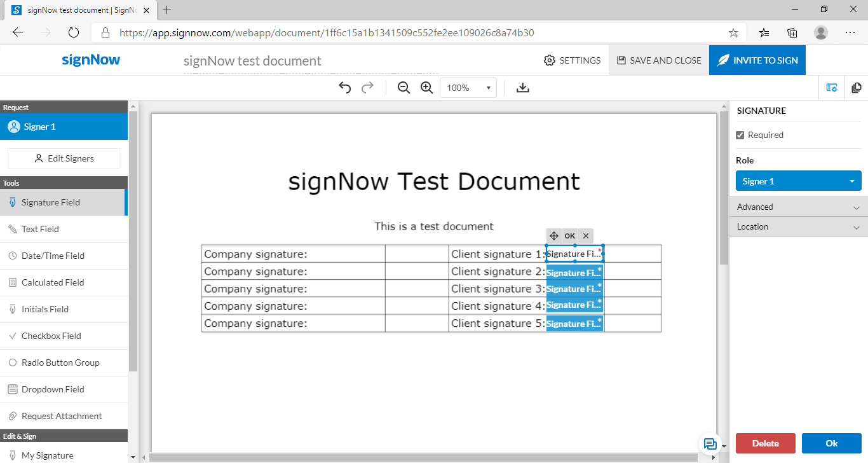Select the Date/Time Field tool

64,256
